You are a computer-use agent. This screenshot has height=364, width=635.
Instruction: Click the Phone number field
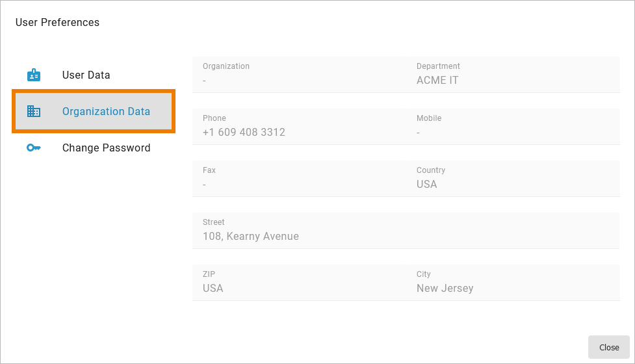click(x=299, y=133)
